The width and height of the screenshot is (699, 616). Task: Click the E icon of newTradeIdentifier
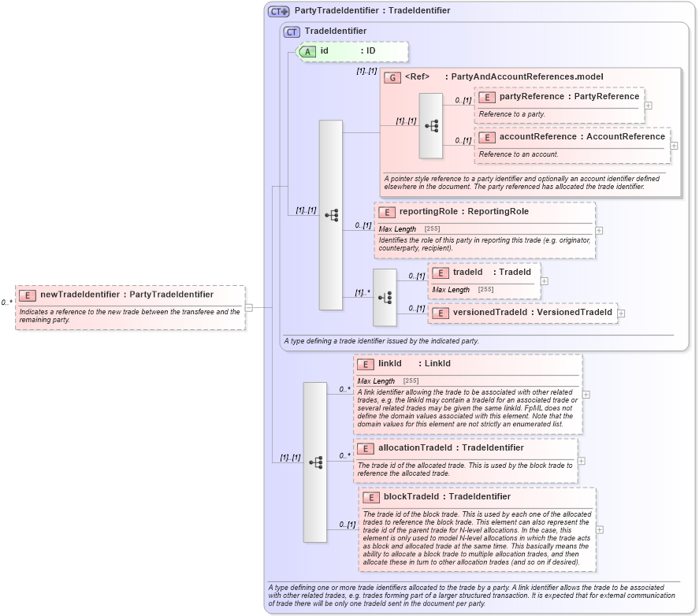click(28, 295)
